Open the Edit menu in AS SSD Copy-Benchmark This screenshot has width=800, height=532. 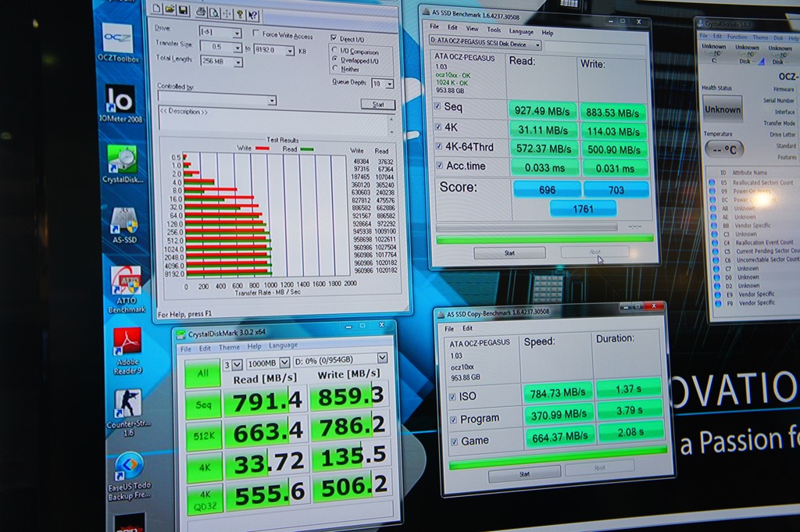(x=467, y=328)
